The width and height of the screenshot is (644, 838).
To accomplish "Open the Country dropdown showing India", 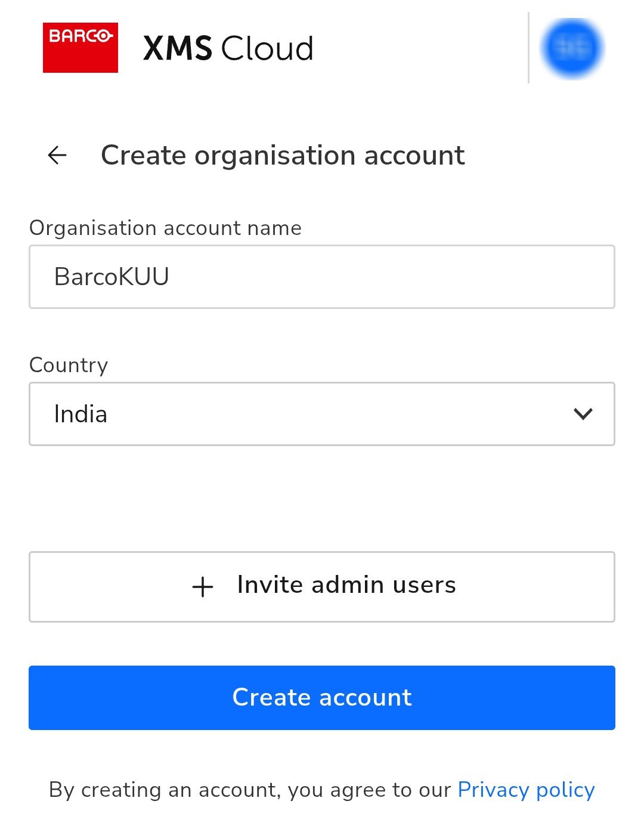I will coord(322,414).
